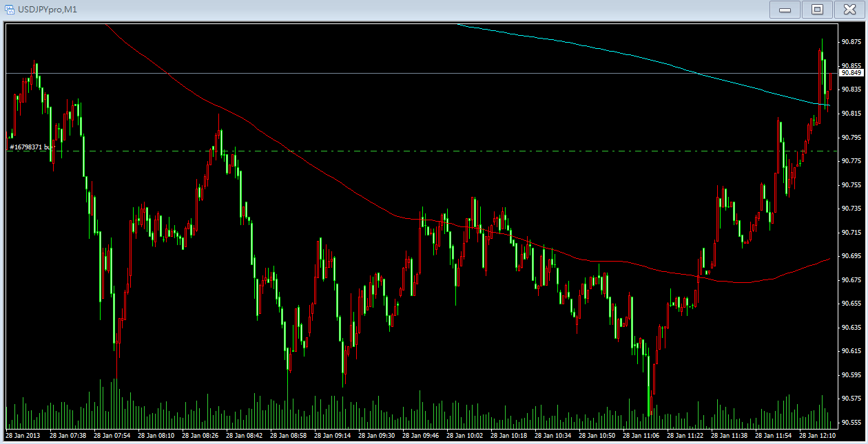Click the 90.675 price axis label
The image size is (868, 444).
pyautogui.click(x=851, y=280)
